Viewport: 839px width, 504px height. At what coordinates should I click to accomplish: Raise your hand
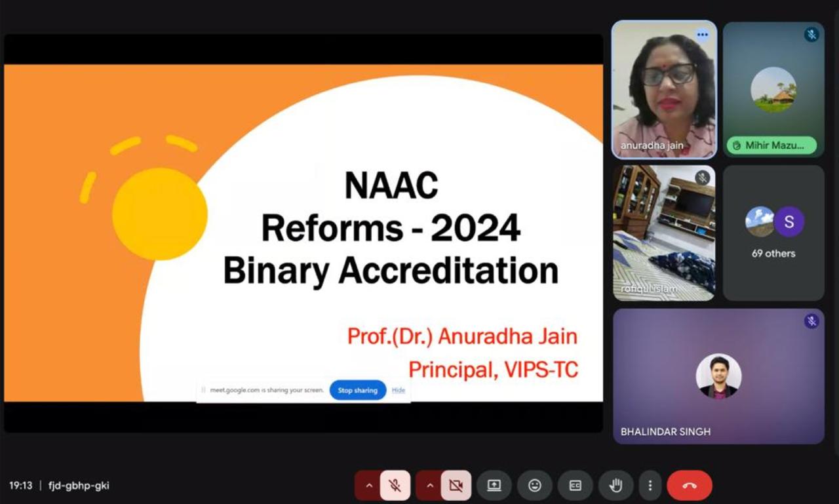tap(615, 486)
